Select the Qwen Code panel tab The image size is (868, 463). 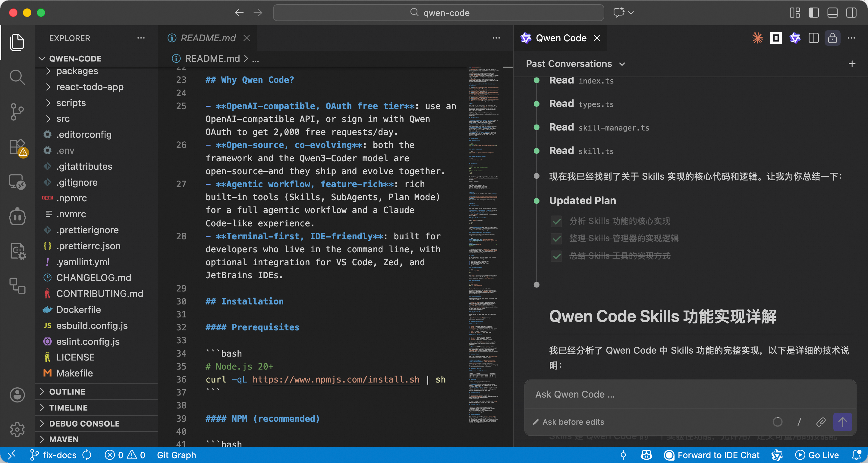[x=561, y=38]
